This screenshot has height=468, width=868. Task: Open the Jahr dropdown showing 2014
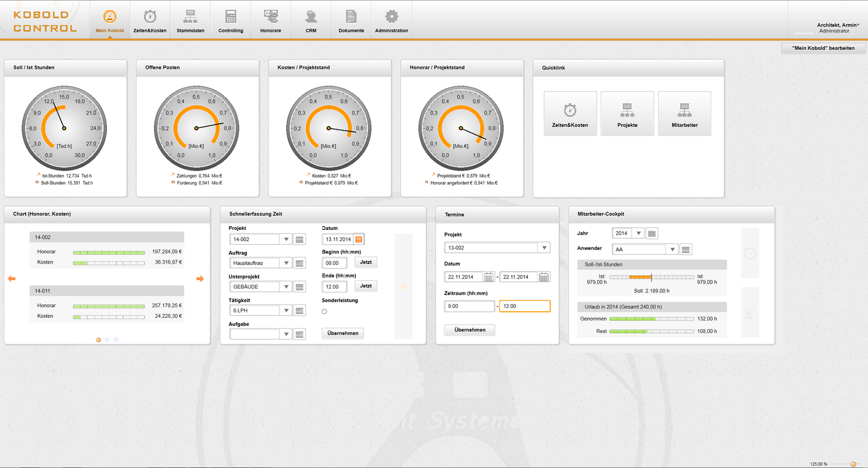pyautogui.click(x=638, y=233)
